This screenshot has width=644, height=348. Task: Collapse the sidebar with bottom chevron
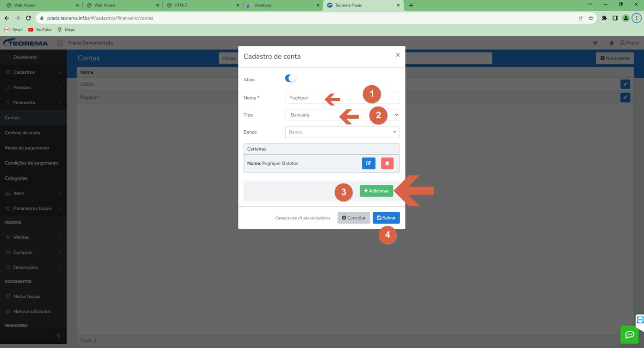click(58, 335)
